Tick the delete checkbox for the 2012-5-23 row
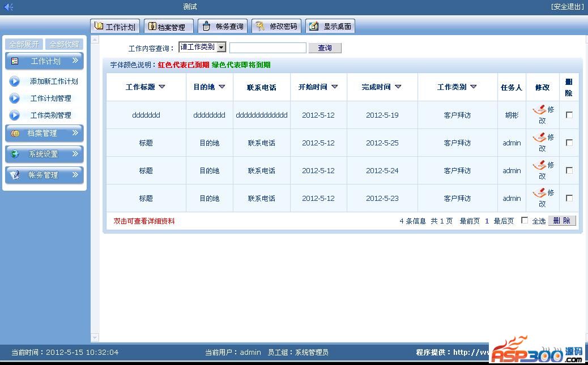588x365 pixels. 569,198
